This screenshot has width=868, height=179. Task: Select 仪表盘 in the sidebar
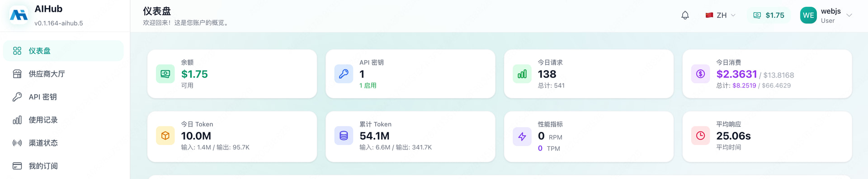click(63, 51)
